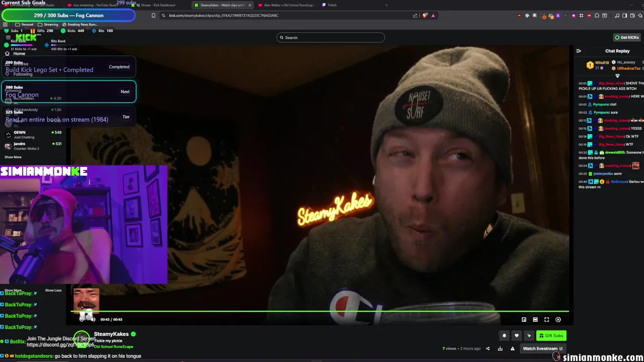
Task: Click the drewski855 chat message
Action: [x=611, y=155]
